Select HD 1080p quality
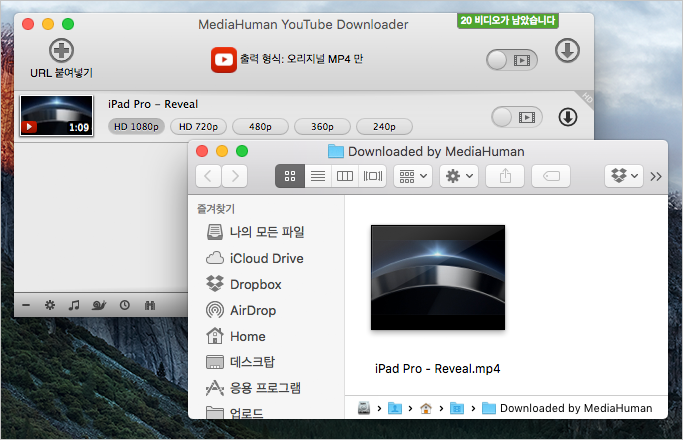The width and height of the screenshot is (683, 440). point(136,127)
